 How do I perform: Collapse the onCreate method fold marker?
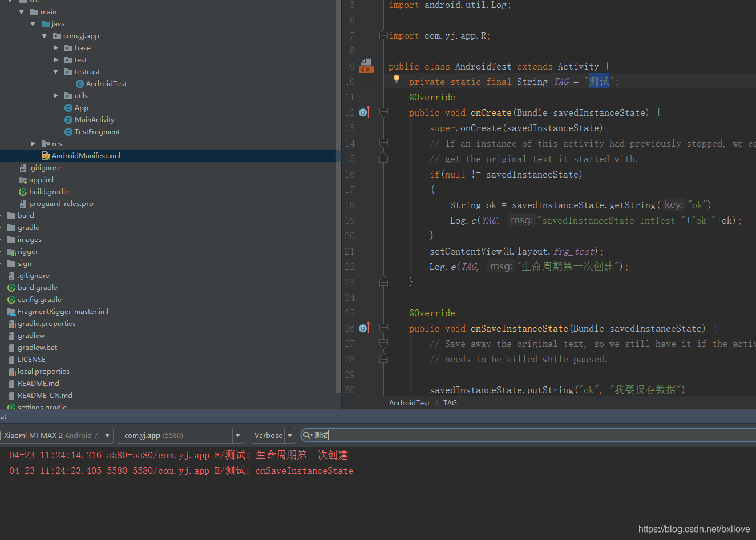point(383,112)
